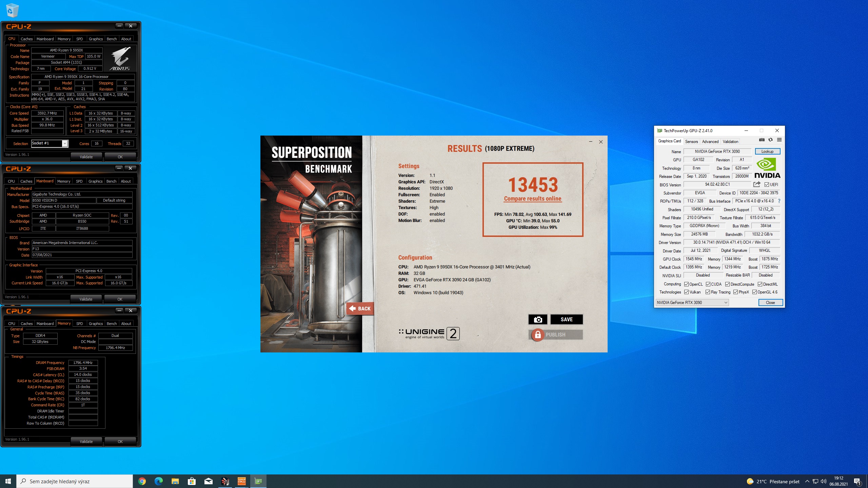This screenshot has height=488, width=868.
Task: Click the taskbar clock showing 19:12
Action: (839, 481)
